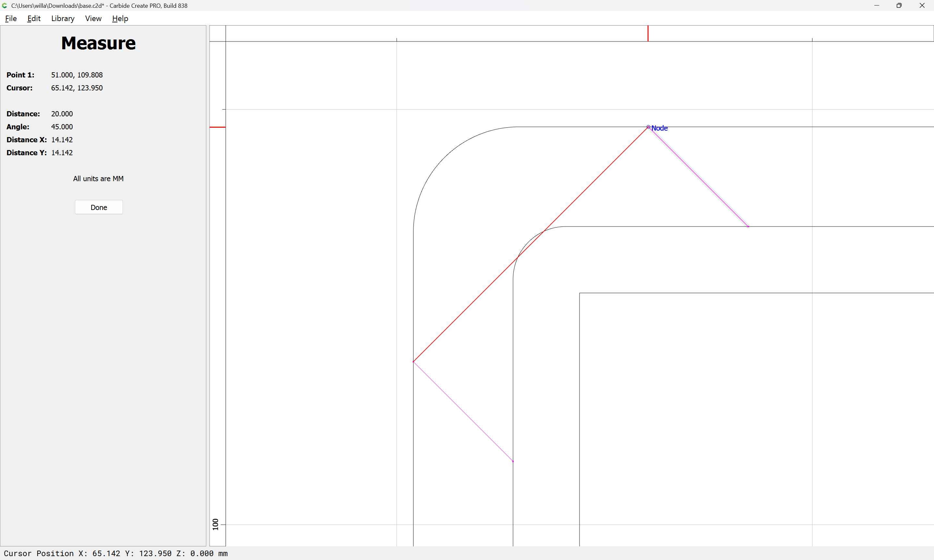Open the Library menu
Viewport: 934px width, 560px height.
(63, 18)
